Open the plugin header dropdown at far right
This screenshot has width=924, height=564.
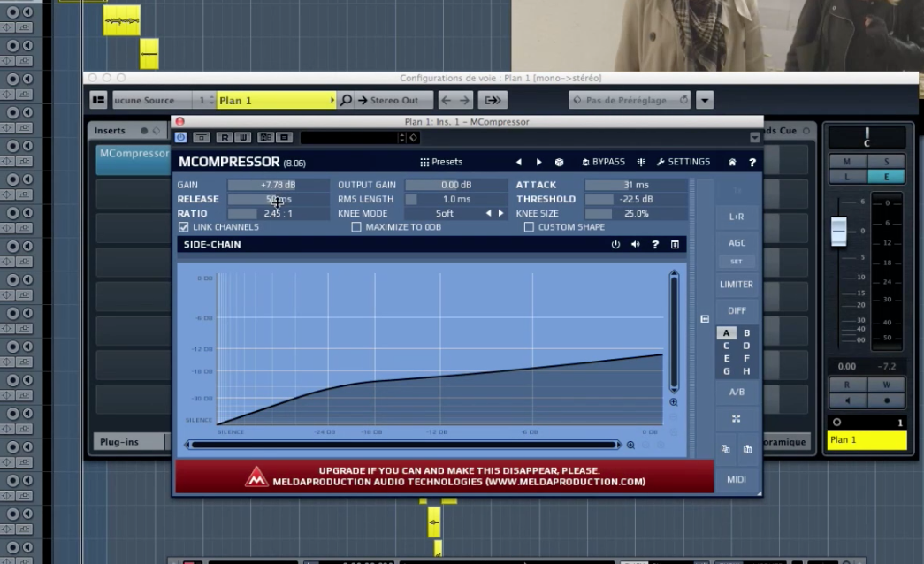(x=754, y=137)
